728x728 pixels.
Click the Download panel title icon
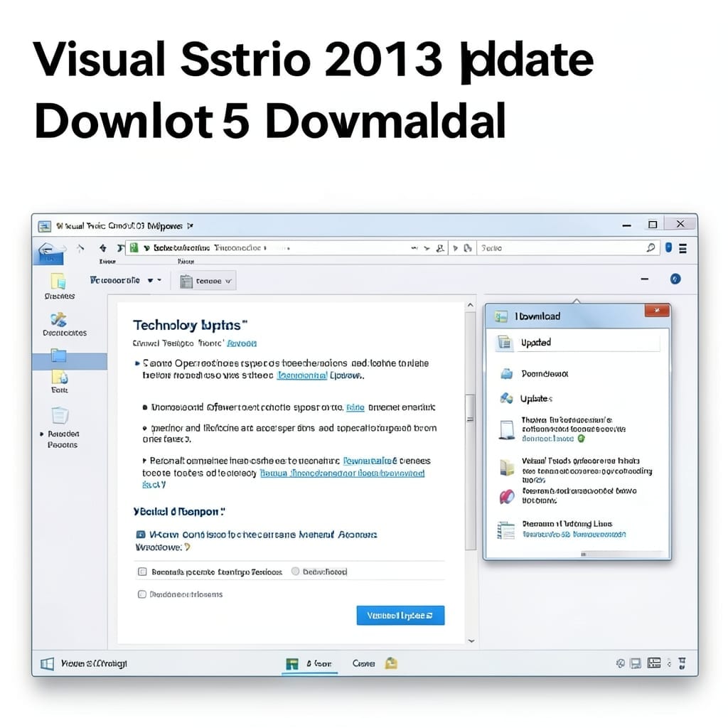click(x=501, y=316)
